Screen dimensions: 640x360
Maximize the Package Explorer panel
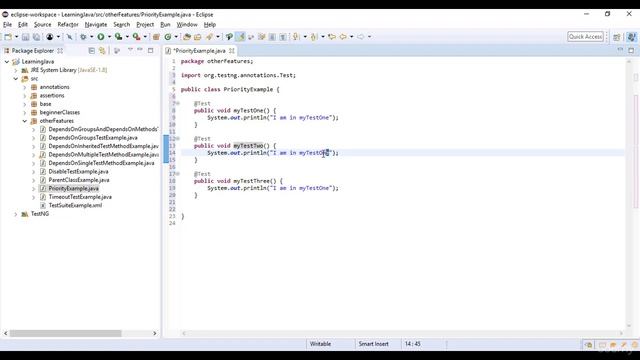(151, 50)
